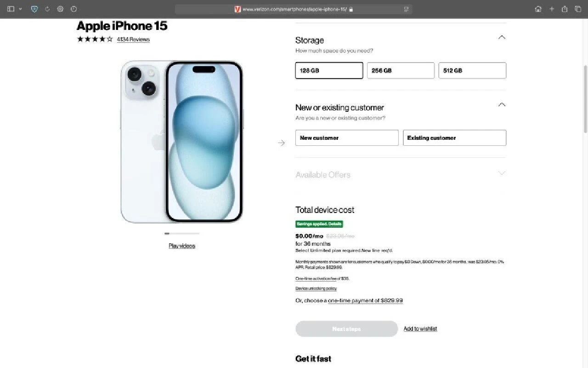Open a new tab with the plus icon
This screenshot has height=368, width=588.
(551, 9)
